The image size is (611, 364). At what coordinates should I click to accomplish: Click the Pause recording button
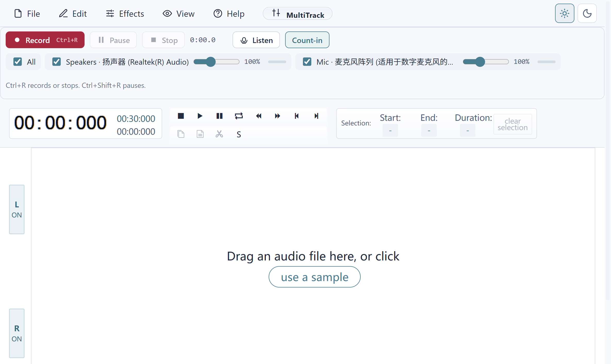tap(113, 40)
